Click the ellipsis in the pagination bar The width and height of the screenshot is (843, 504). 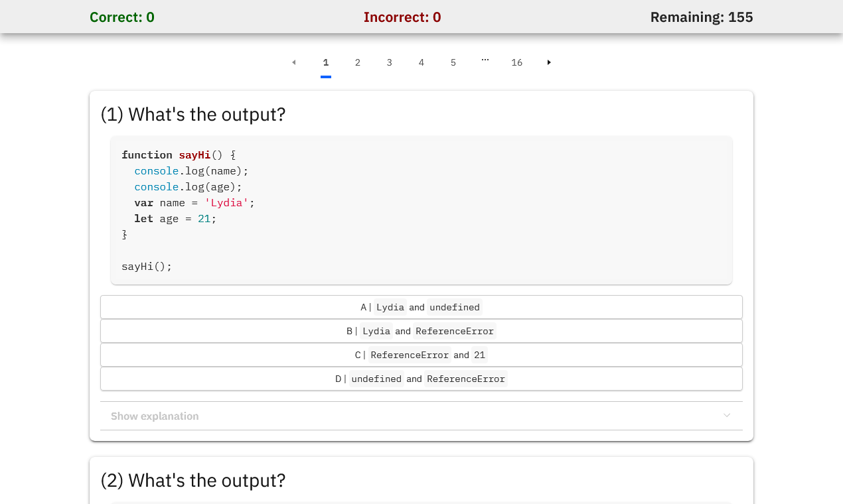tap(485, 61)
